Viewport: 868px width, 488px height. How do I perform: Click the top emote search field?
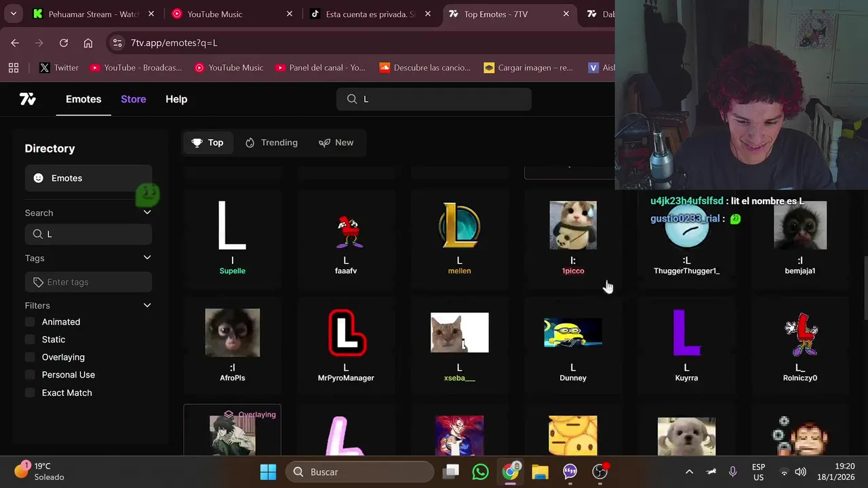pos(434,99)
